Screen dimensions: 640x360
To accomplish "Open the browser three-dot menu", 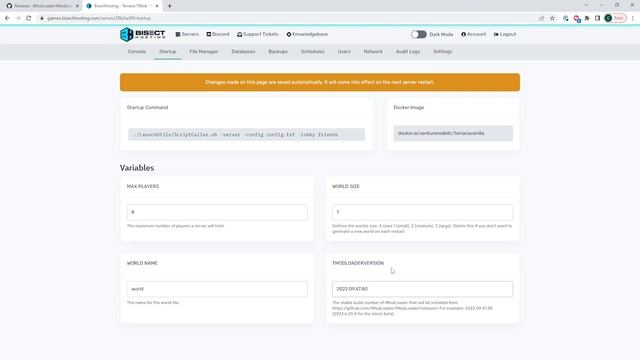I will point(633,18).
